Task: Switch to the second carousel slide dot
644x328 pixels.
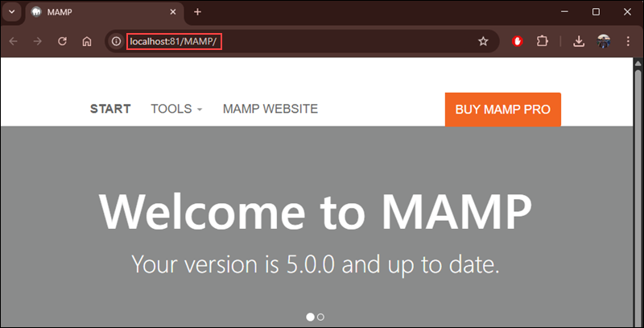Action: point(320,317)
